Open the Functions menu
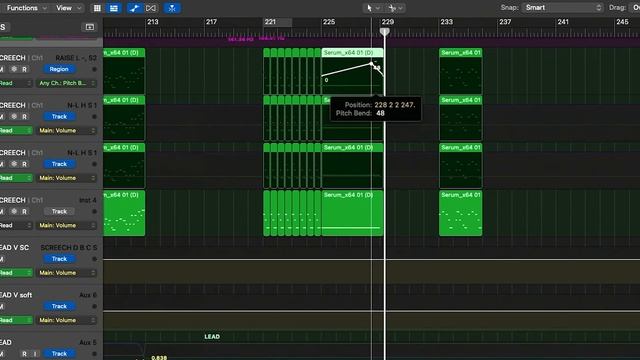The height and width of the screenshot is (360, 640). click(27, 8)
